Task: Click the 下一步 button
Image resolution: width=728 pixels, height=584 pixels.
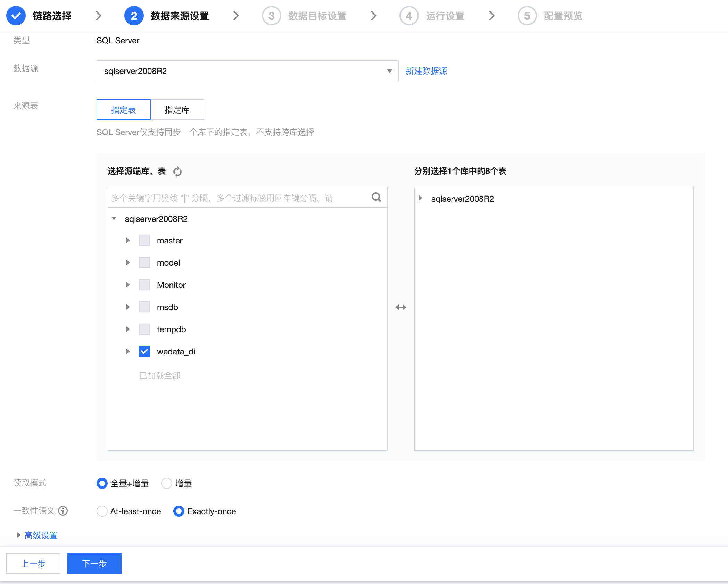Action: coord(94,563)
